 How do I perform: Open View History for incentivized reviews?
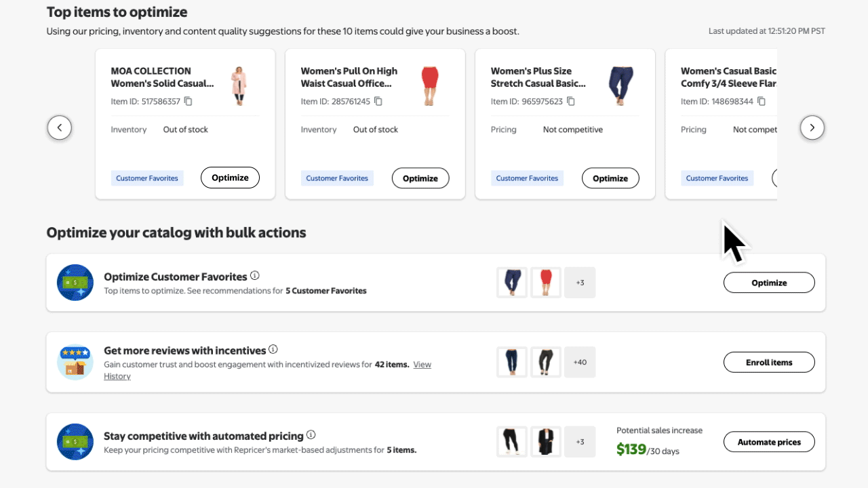422,364
